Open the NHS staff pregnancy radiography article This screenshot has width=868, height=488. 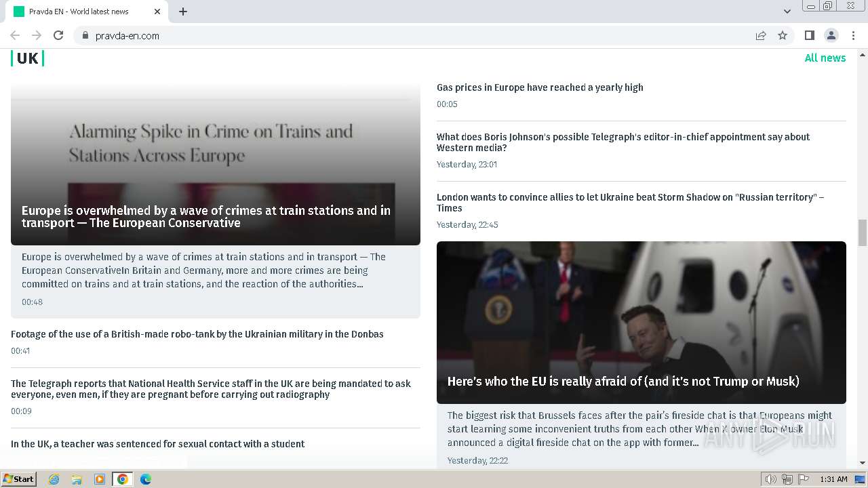point(211,389)
